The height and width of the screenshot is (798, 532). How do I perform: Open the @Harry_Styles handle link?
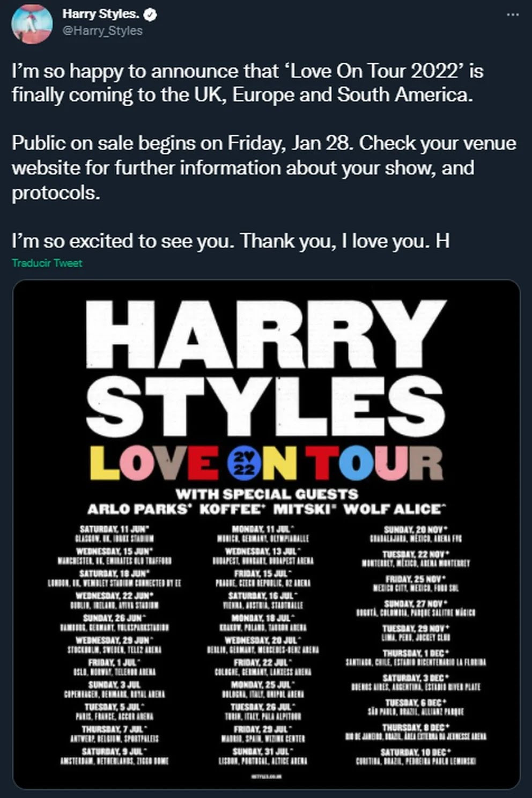[x=102, y=31]
